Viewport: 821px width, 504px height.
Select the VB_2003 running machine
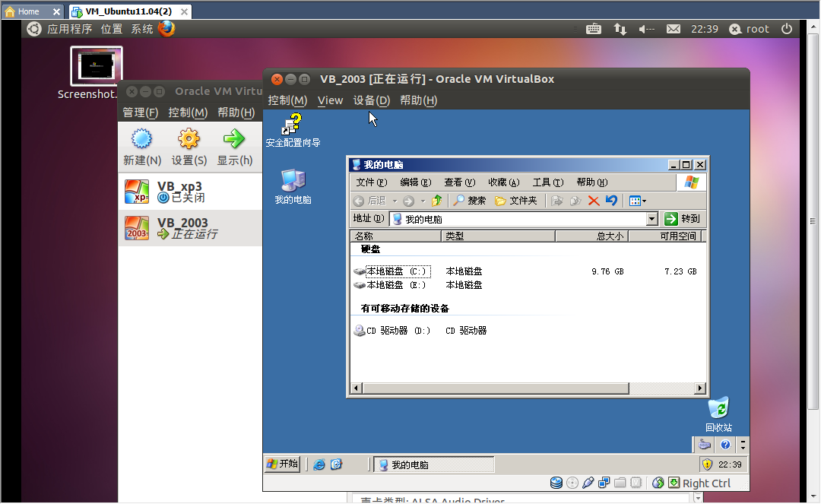pyautogui.click(x=189, y=228)
